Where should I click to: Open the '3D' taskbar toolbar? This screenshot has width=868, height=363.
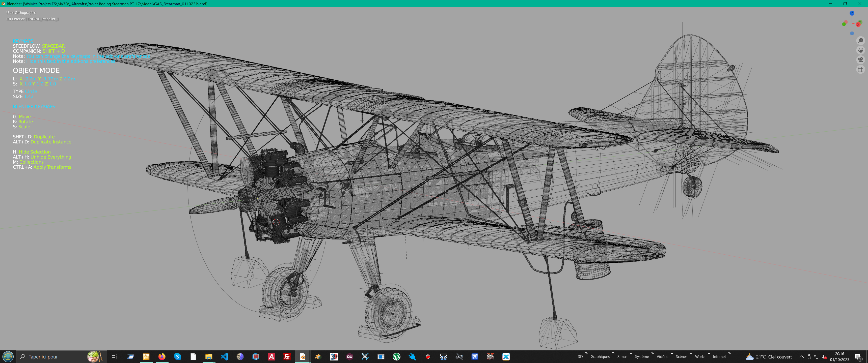[580, 357]
